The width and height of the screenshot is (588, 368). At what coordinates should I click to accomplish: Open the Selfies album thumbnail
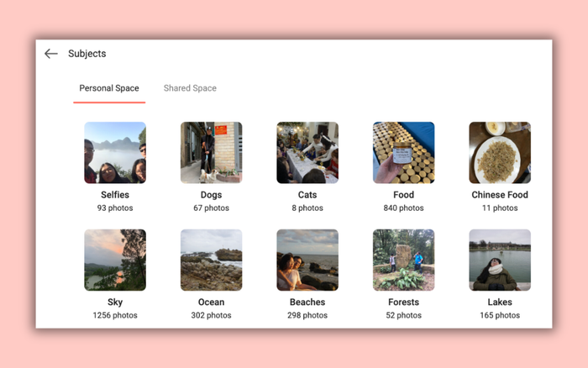(115, 153)
